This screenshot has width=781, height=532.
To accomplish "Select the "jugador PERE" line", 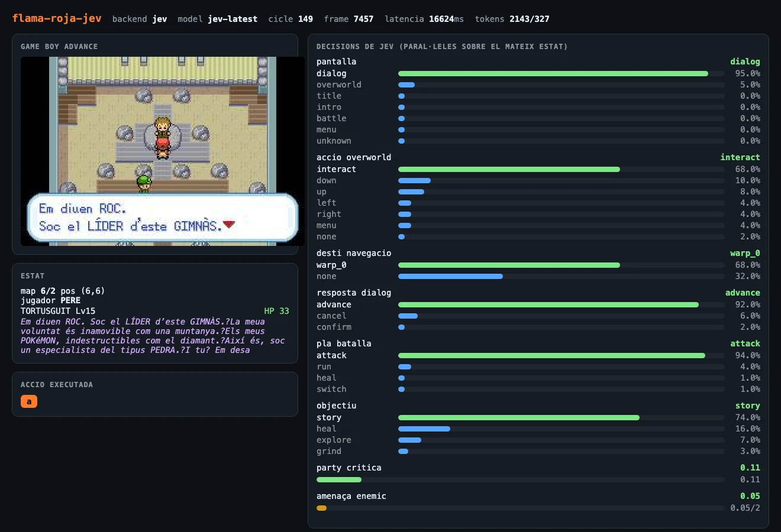I will pos(50,300).
